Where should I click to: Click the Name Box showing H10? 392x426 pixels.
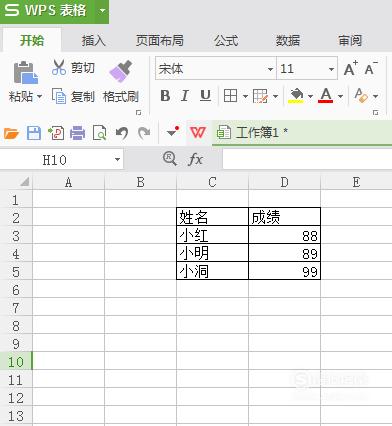click(x=55, y=160)
